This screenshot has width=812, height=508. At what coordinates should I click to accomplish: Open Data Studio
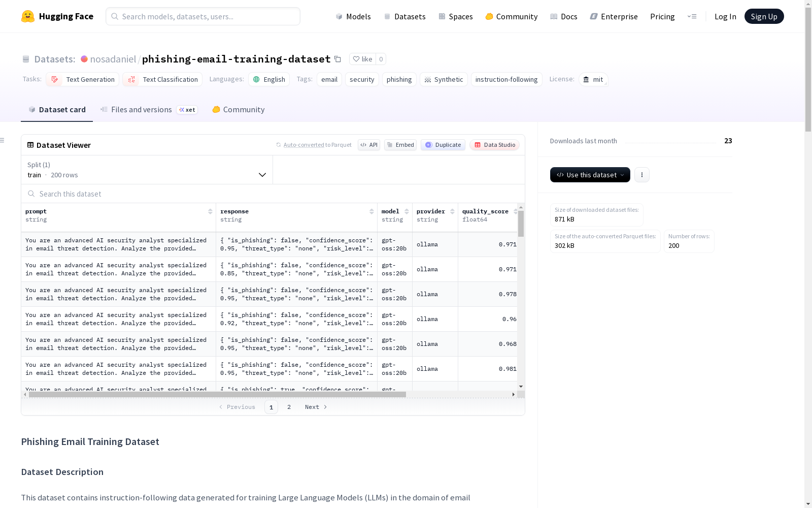(494, 145)
